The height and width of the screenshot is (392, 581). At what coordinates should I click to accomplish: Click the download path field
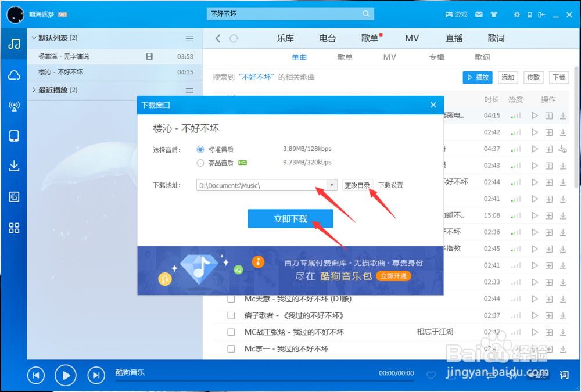pyautogui.click(x=261, y=185)
